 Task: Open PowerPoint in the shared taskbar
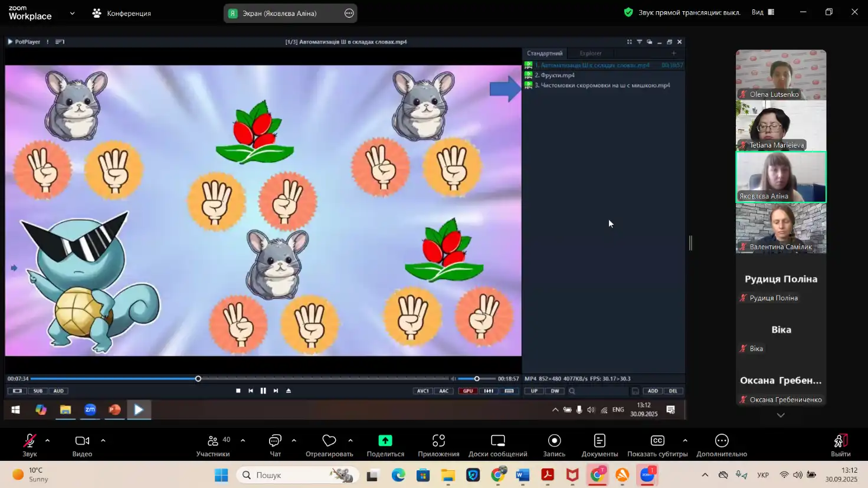point(114,410)
